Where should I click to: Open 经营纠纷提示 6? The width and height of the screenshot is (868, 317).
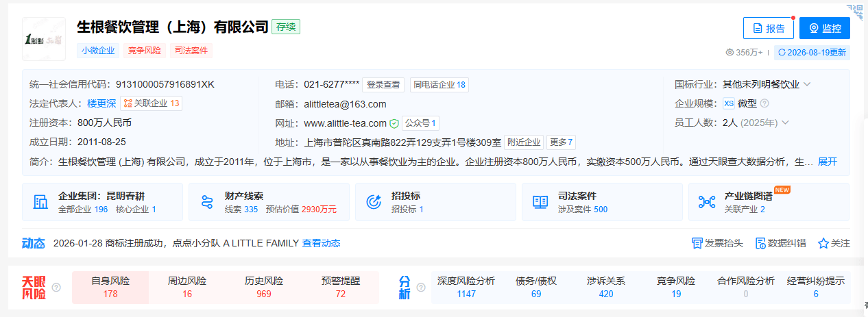(x=816, y=287)
